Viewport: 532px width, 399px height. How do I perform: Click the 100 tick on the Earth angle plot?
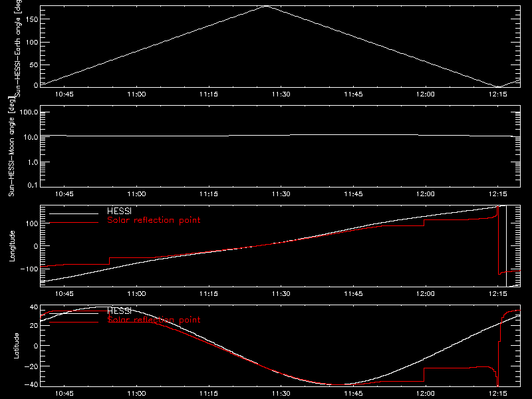coord(31,43)
